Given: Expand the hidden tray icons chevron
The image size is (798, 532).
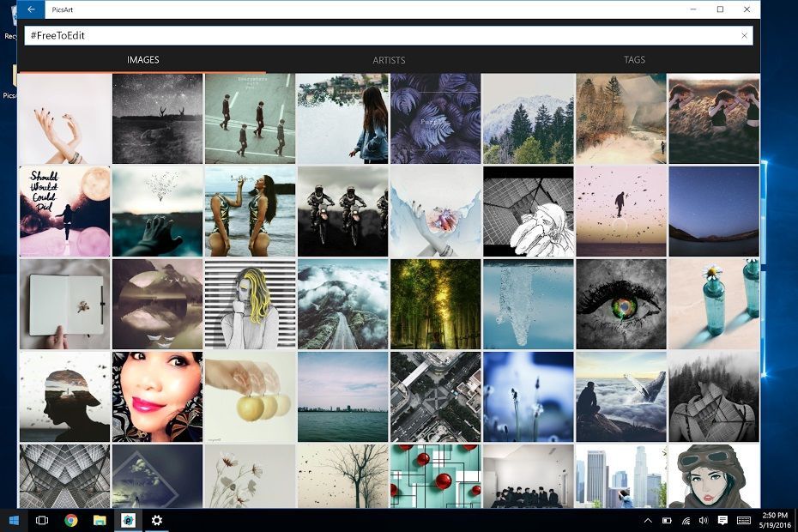Looking at the screenshot, I should point(649,520).
